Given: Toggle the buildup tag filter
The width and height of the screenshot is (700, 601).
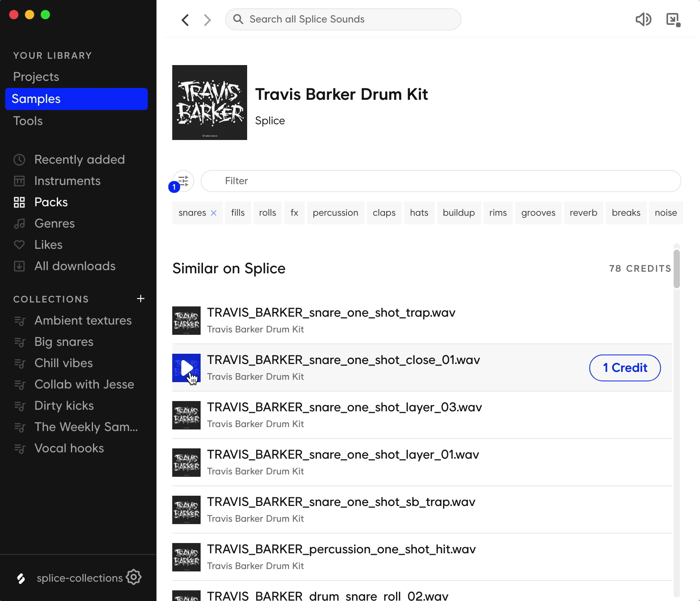Looking at the screenshot, I should click(459, 213).
